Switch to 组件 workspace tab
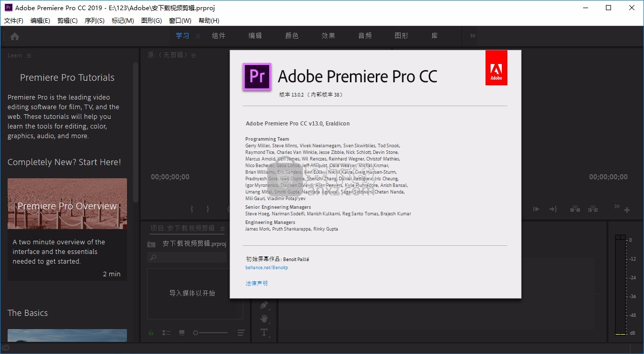 218,36
